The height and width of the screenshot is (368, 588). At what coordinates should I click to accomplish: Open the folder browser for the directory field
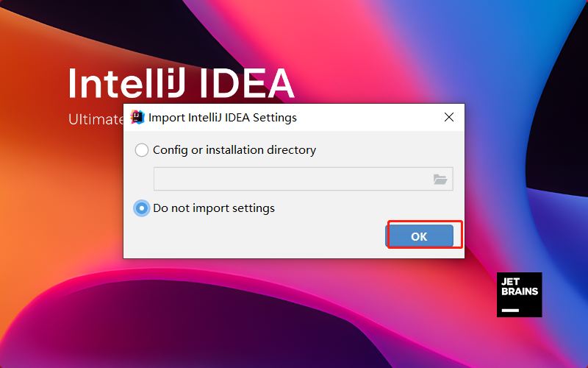tap(440, 179)
